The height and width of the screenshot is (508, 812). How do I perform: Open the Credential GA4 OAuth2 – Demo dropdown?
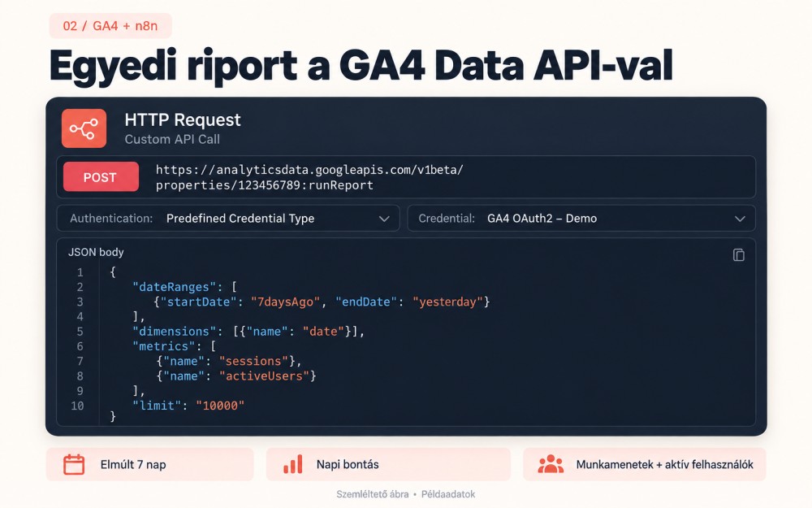tap(581, 218)
